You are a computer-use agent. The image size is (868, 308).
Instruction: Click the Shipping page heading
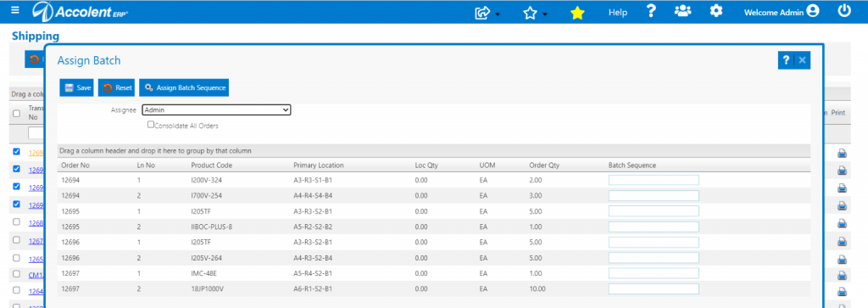click(x=36, y=36)
